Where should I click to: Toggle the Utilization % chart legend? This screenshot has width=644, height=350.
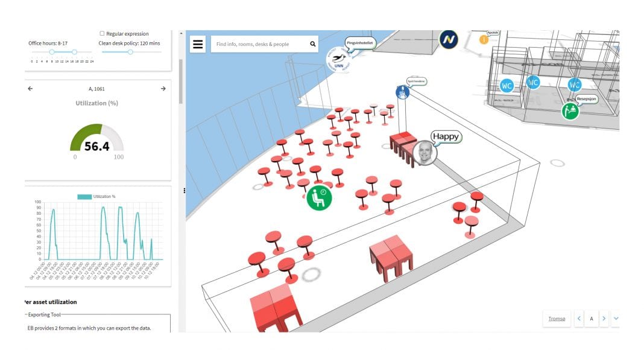[x=96, y=197]
